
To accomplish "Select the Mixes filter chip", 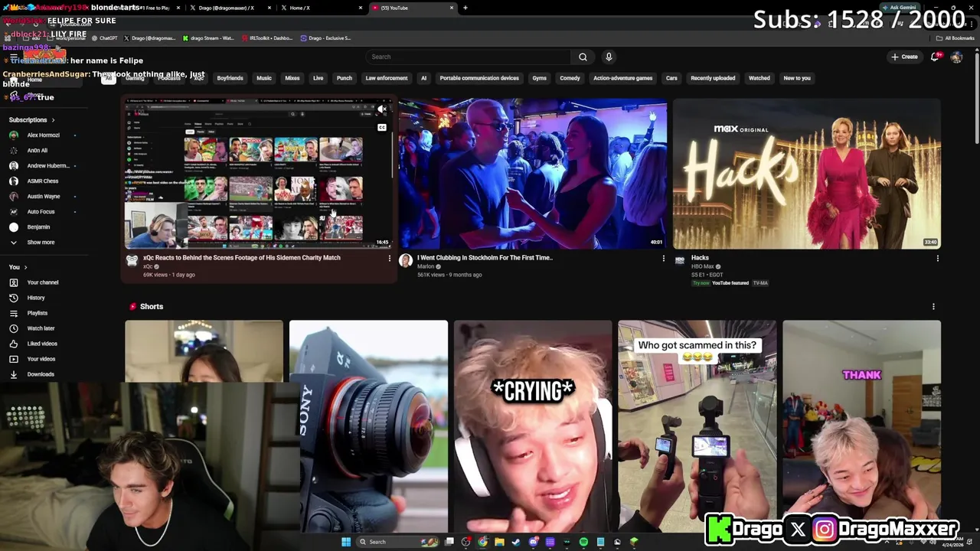I will (x=292, y=78).
